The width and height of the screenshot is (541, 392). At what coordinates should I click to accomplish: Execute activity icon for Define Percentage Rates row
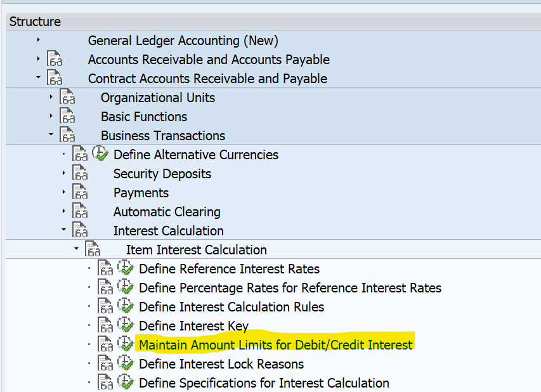click(126, 287)
